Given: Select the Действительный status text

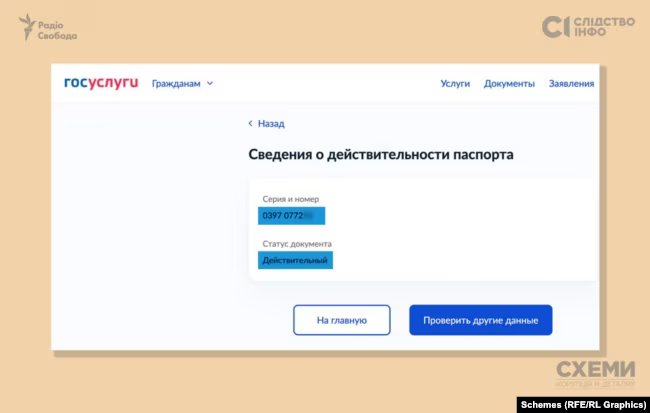Looking at the screenshot, I should click(295, 260).
